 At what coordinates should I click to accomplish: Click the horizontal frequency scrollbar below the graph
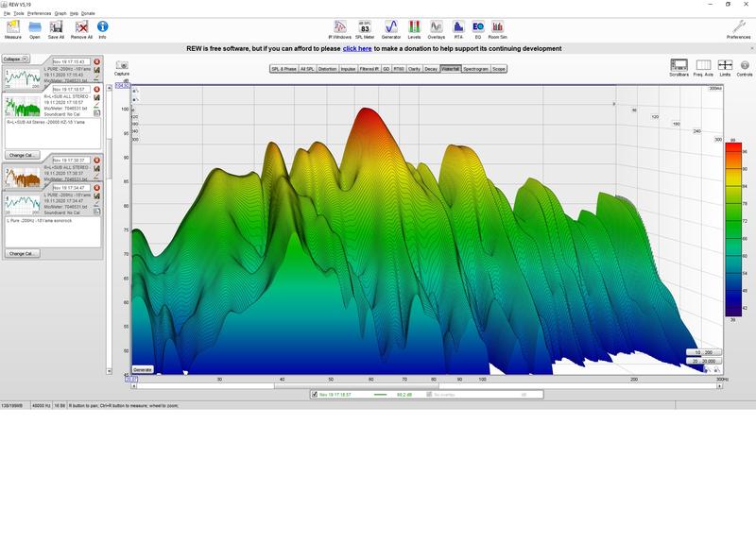(x=416, y=384)
